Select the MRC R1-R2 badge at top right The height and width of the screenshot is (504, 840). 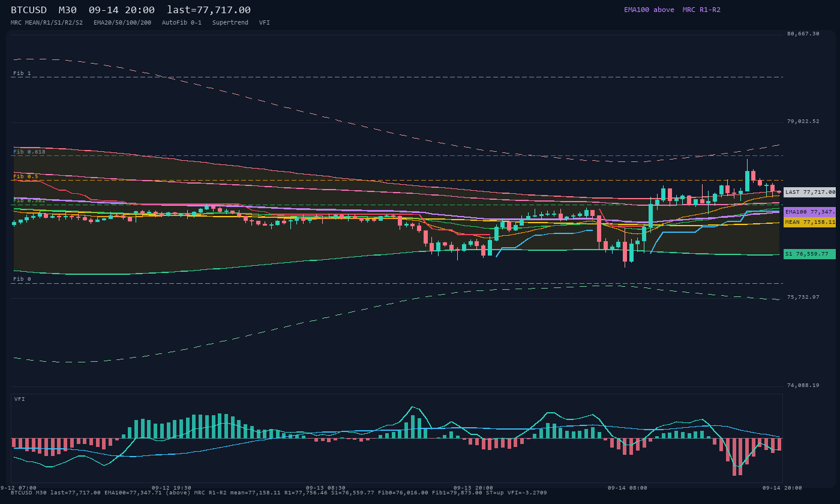(701, 10)
